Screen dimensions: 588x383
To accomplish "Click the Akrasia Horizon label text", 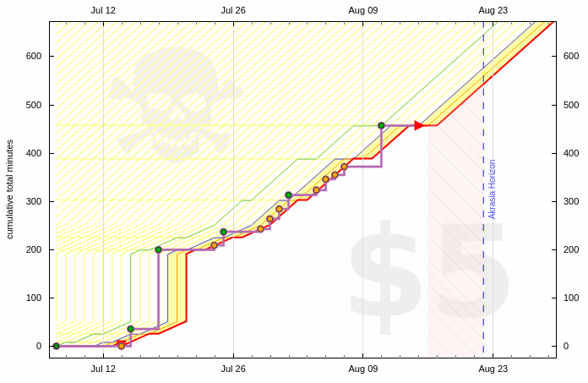I will [x=493, y=189].
